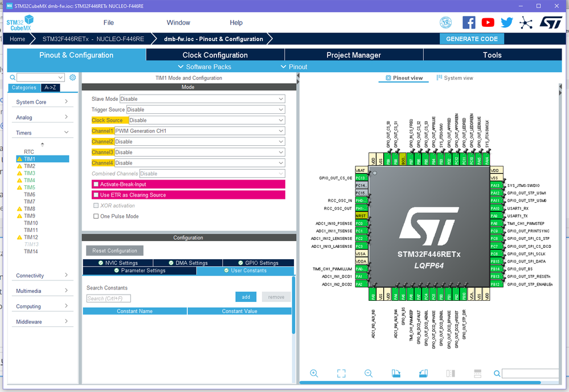Viewport: 569px width, 392px height.
Task: Switch to Tools tab
Action: [x=493, y=55]
